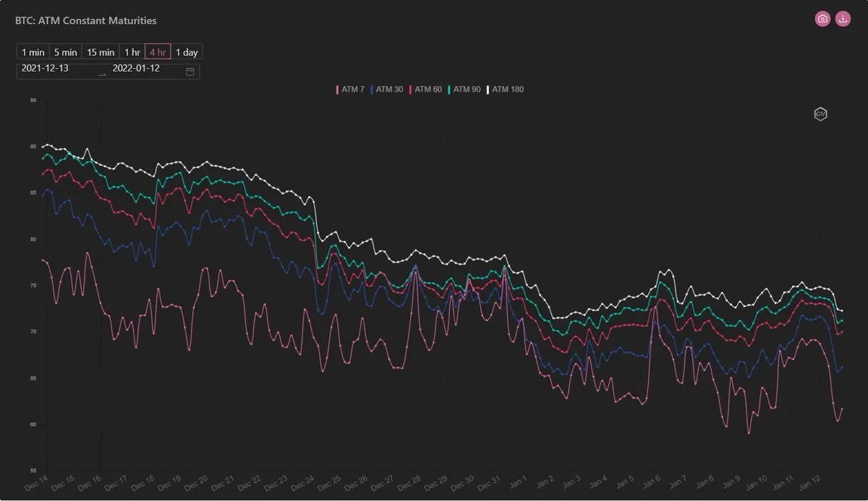
Task: Click the download chart icon
Action: [x=843, y=20]
